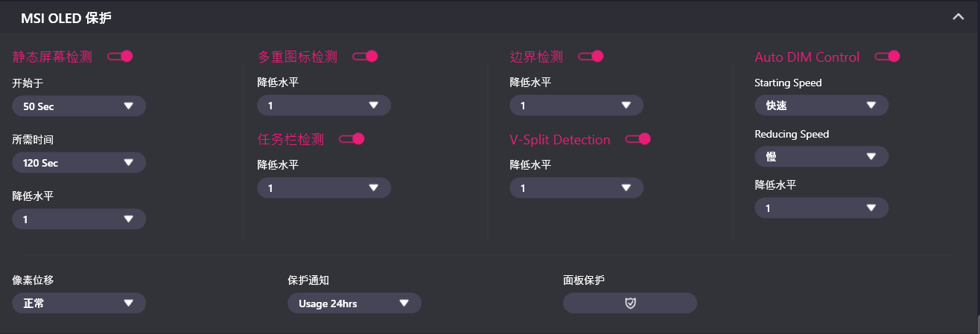Open Starting Speed 快速 dropdown
The width and height of the screenshot is (980, 334).
click(821, 106)
